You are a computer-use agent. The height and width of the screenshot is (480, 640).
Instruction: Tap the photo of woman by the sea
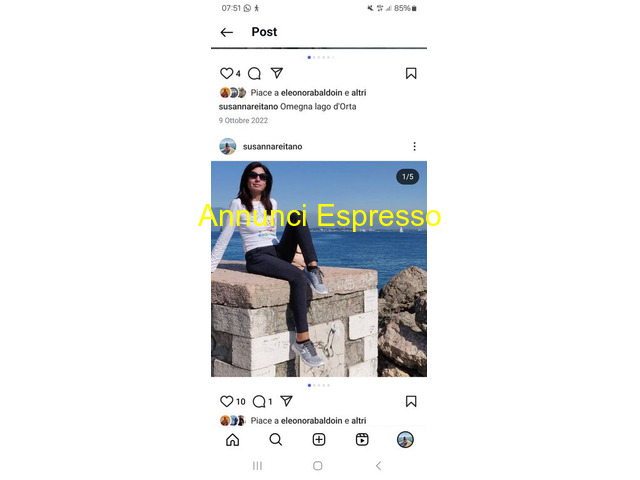tap(319, 269)
